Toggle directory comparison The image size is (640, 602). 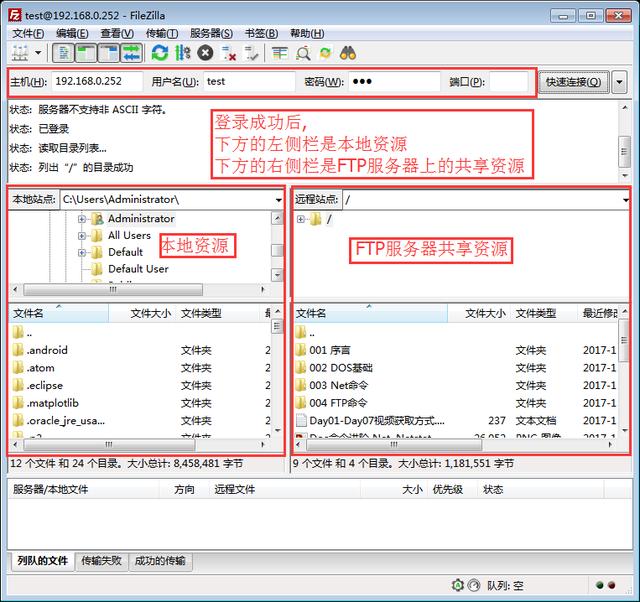[303, 53]
